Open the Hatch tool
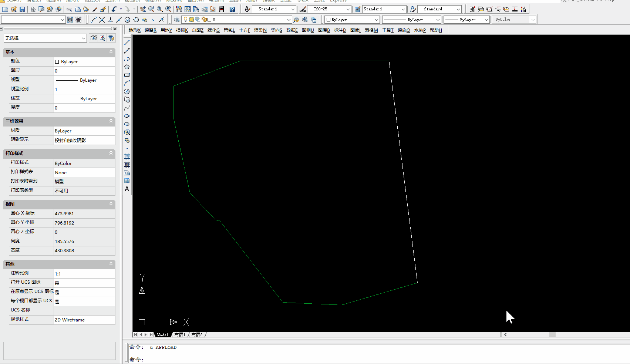Viewport: 630px width, 364px height. click(x=127, y=156)
